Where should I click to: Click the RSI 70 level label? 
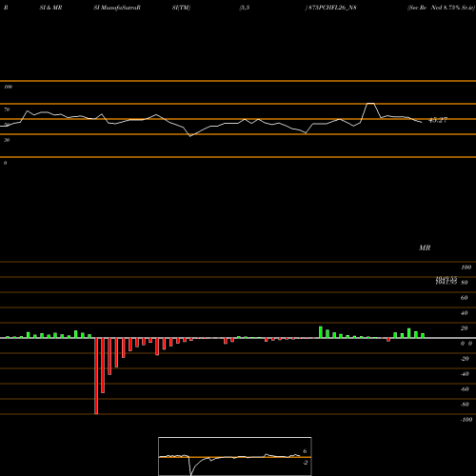click(x=7, y=109)
